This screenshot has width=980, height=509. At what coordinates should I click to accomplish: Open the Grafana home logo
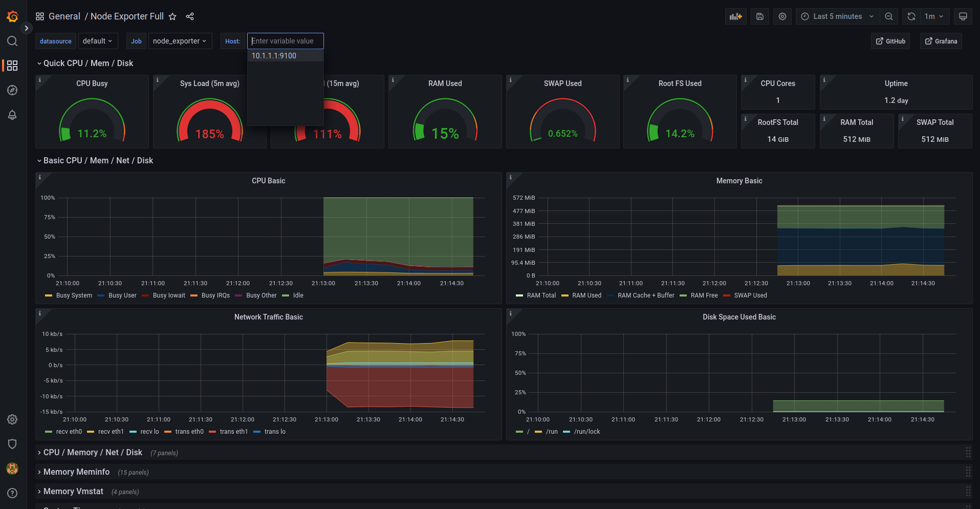coord(12,16)
